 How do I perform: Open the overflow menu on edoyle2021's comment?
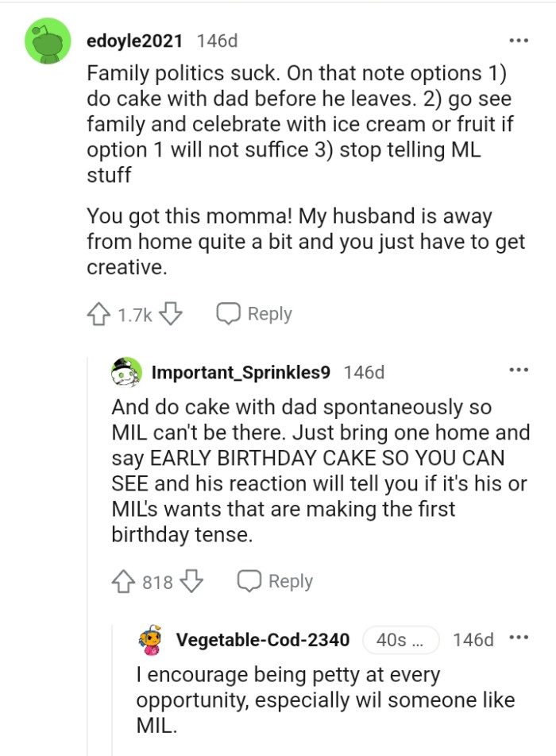coord(519,39)
